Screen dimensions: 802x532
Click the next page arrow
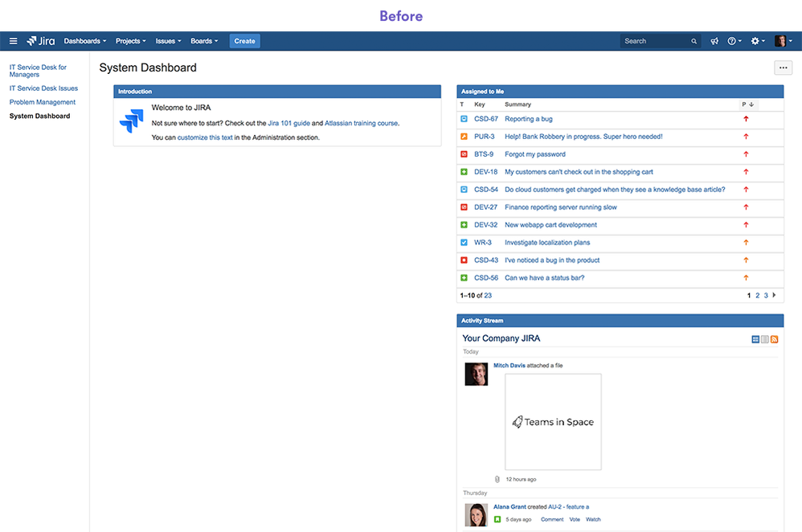click(x=775, y=295)
